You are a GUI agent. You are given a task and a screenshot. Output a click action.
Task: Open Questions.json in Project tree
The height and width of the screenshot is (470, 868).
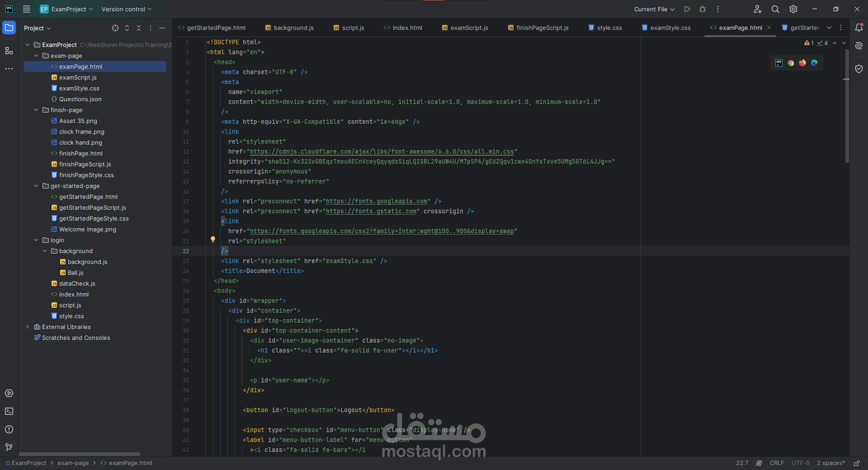pos(80,99)
